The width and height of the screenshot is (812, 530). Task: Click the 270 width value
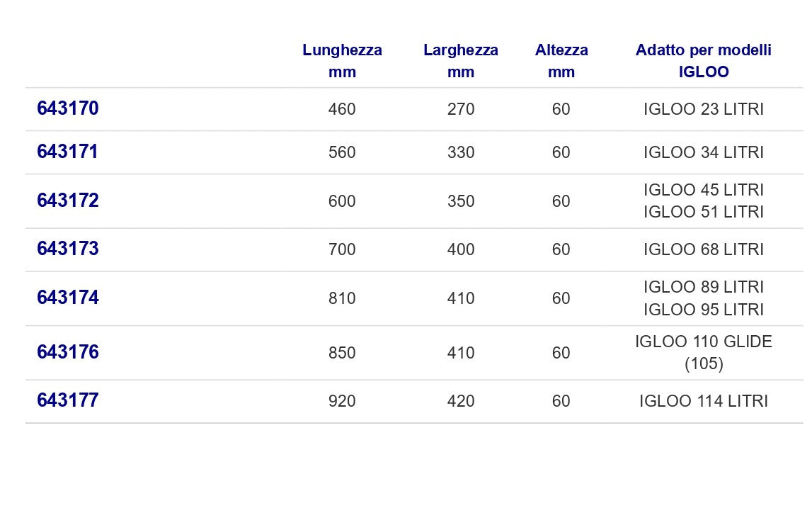[461, 109]
